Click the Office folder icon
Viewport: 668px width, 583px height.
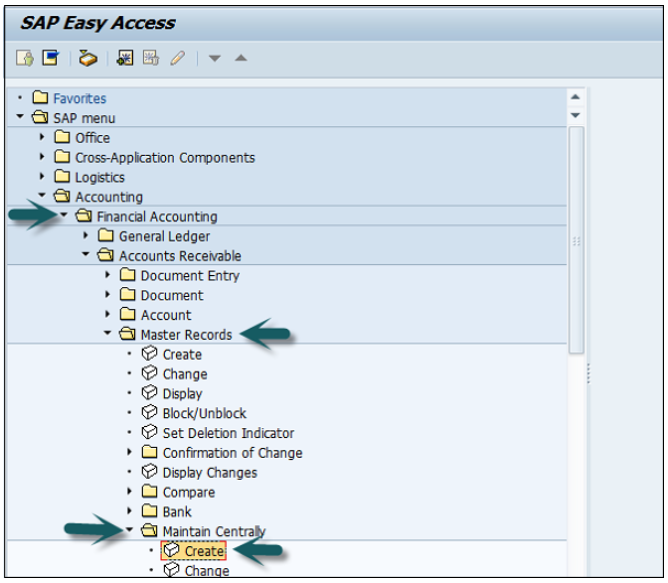click(62, 137)
